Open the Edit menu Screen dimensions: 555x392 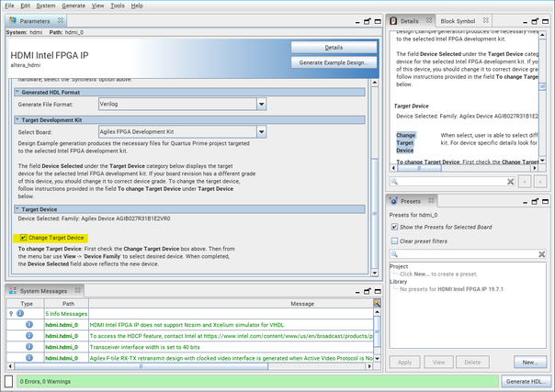pos(25,6)
